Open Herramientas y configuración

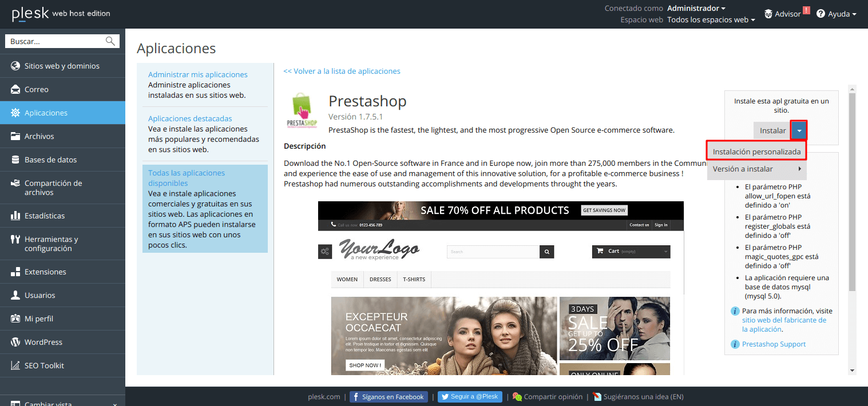[x=51, y=243]
